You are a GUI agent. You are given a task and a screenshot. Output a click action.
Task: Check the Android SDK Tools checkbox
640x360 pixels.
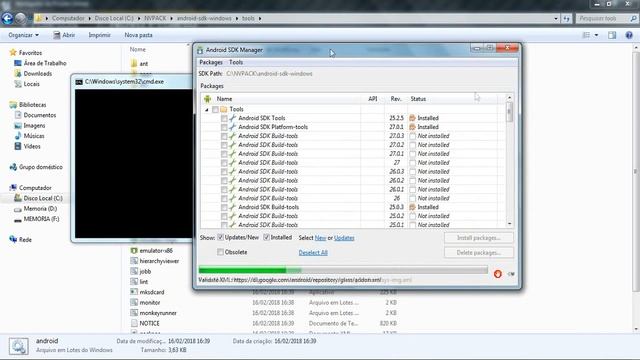(x=224, y=118)
